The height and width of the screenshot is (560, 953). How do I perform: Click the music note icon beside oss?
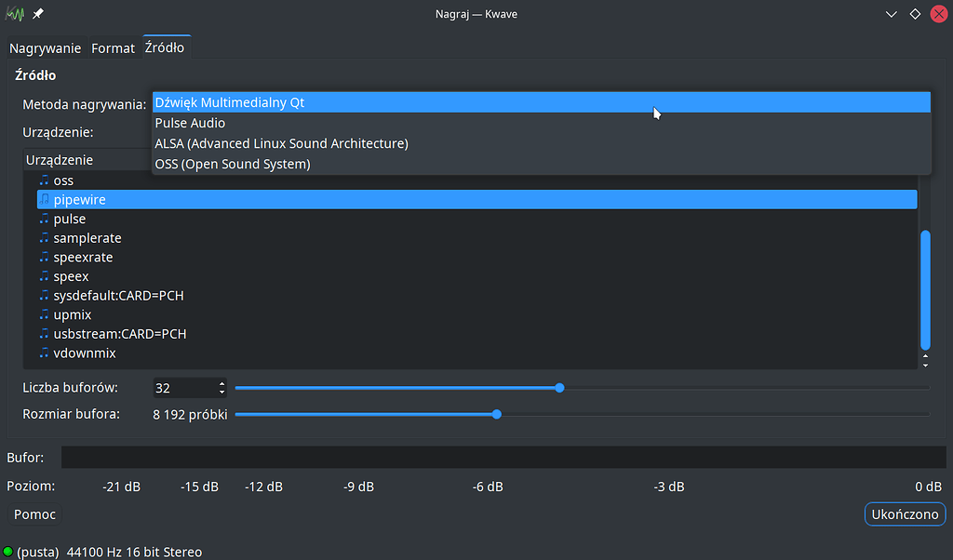(44, 180)
